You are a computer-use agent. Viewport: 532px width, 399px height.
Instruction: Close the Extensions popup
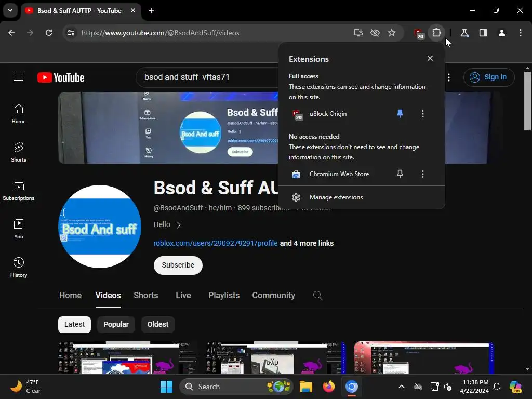tap(430, 58)
